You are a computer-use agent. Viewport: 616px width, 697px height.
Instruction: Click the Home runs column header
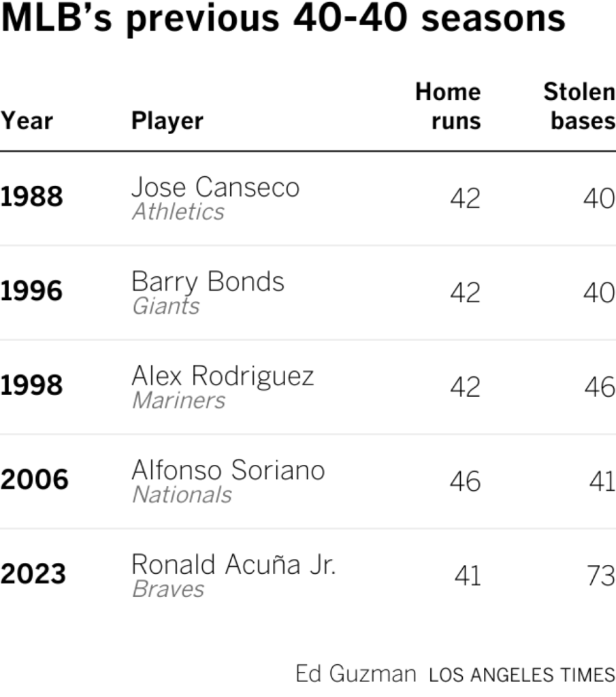(x=448, y=106)
